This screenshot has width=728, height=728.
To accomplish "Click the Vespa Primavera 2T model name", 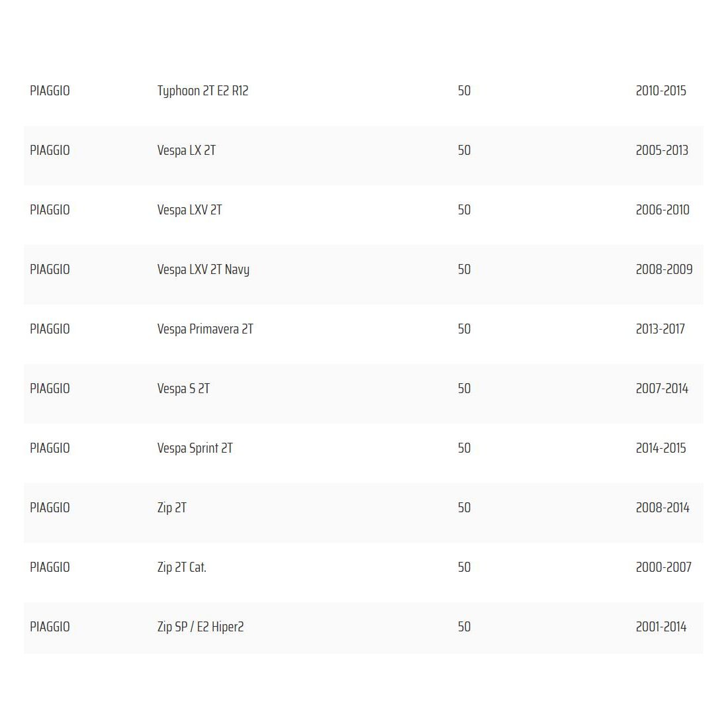I will point(205,329).
